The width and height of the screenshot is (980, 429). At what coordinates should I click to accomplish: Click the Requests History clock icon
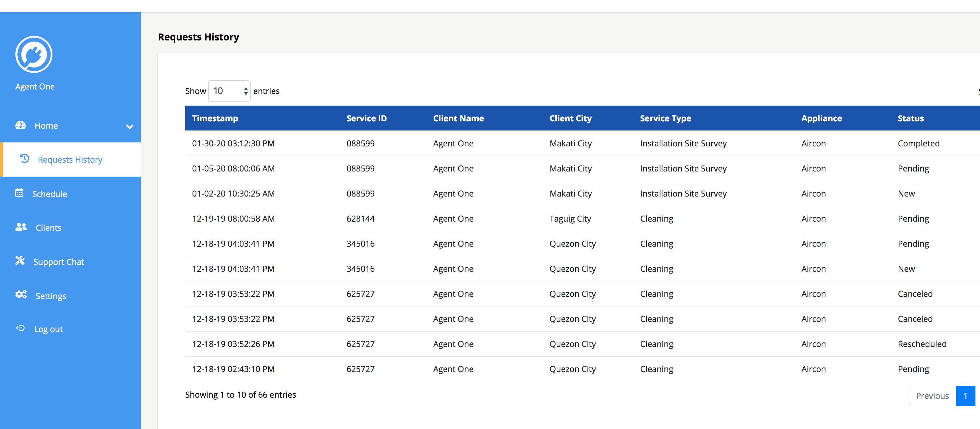click(25, 159)
